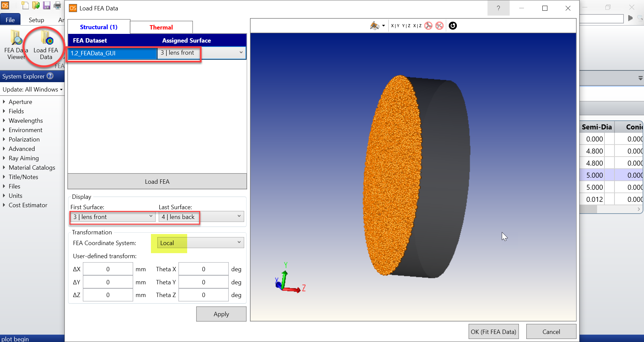Click the Load FEA button

pyautogui.click(x=157, y=181)
